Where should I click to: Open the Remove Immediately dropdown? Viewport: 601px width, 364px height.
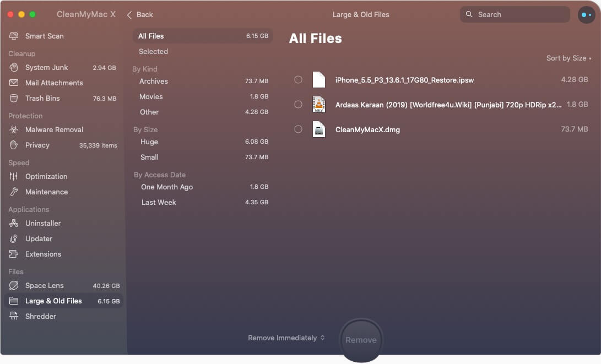[286, 338]
